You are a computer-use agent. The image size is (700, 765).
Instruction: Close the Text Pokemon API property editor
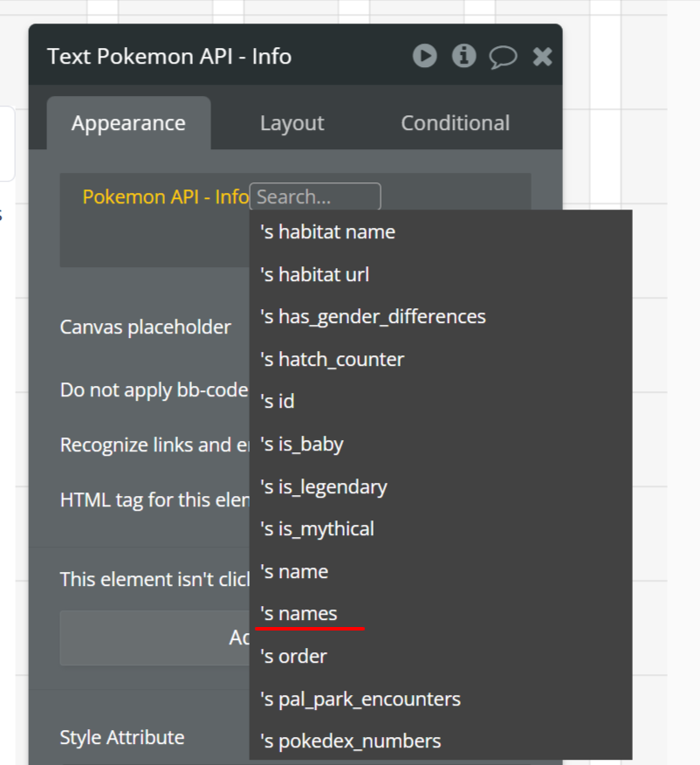pos(542,57)
